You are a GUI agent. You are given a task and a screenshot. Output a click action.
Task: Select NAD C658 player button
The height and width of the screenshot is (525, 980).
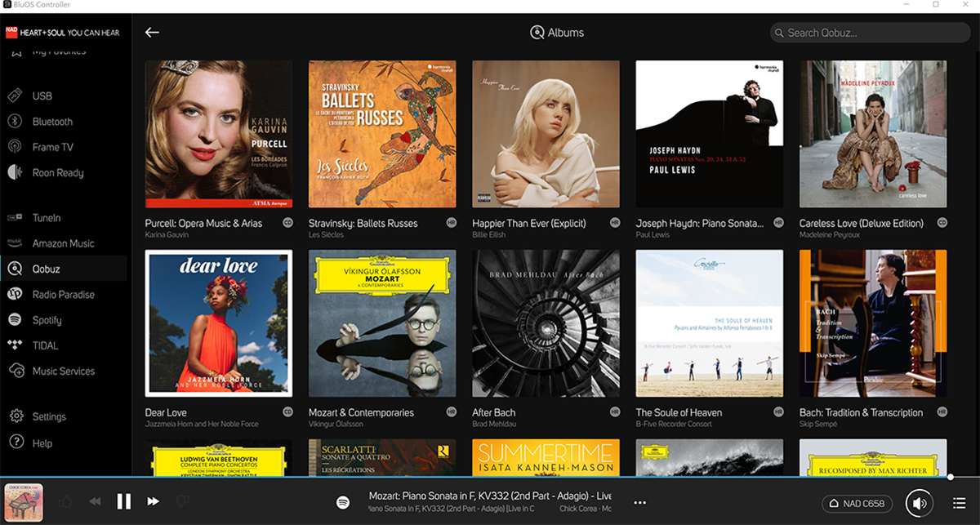[857, 503]
